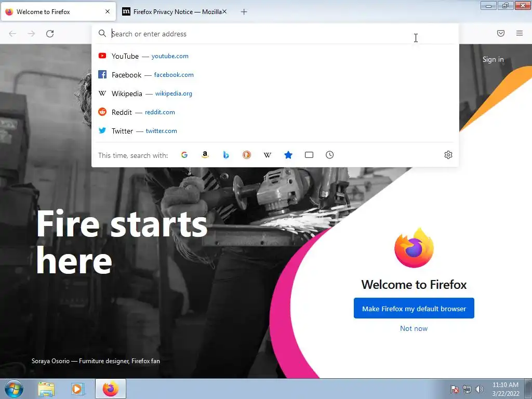Open the Windows Start menu

point(14,389)
